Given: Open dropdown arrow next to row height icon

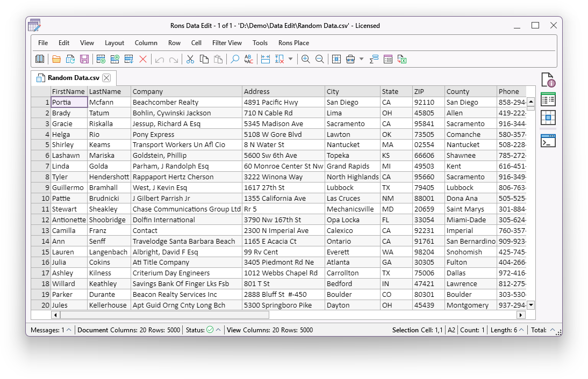Looking at the screenshot, I should 290,59.
